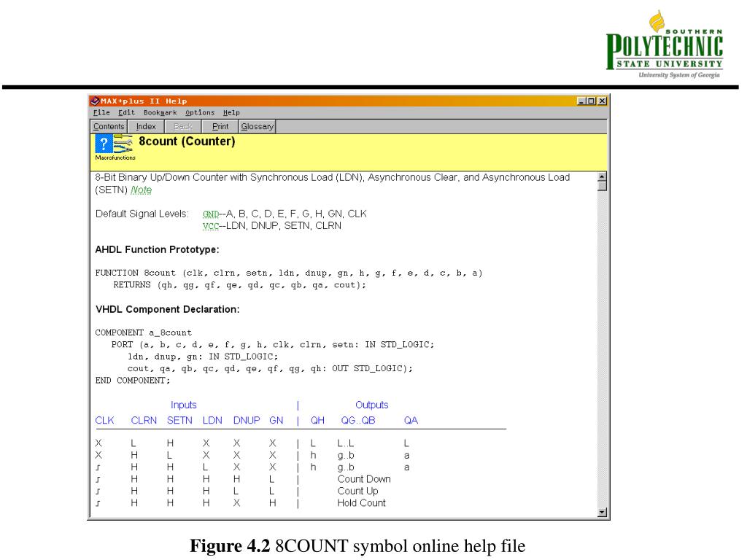Click the CLRN column header
This screenshot has width=747, height=560.
click(144, 421)
